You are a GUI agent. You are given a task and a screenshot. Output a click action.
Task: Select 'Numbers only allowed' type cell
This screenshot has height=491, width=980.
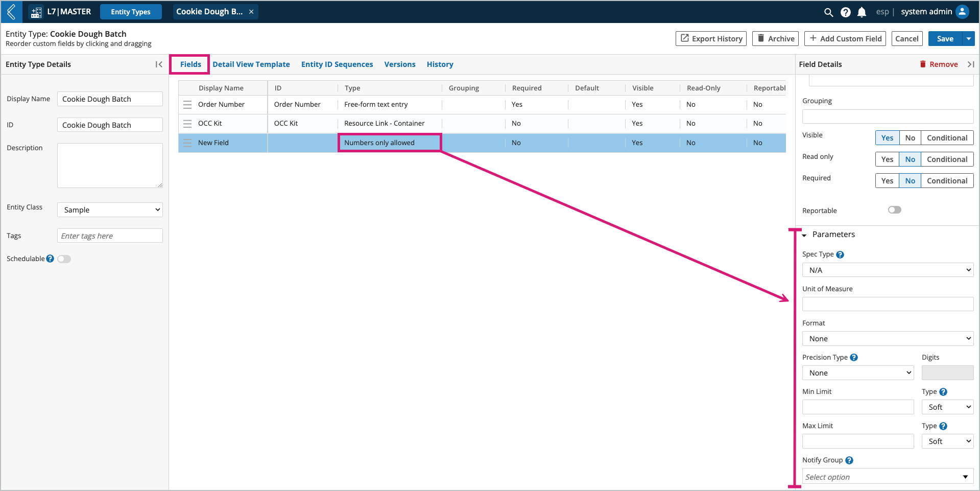[x=390, y=143]
